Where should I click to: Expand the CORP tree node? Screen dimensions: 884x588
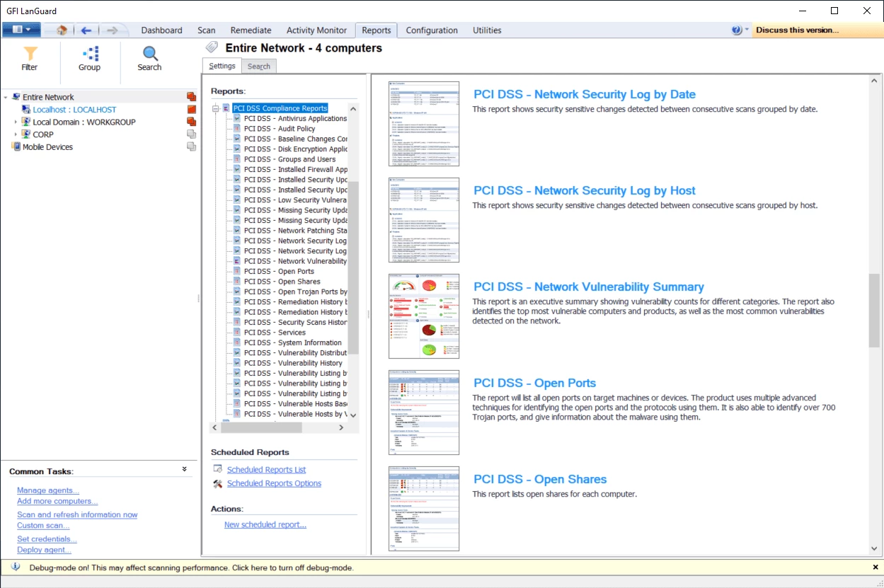pyautogui.click(x=16, y=134)
